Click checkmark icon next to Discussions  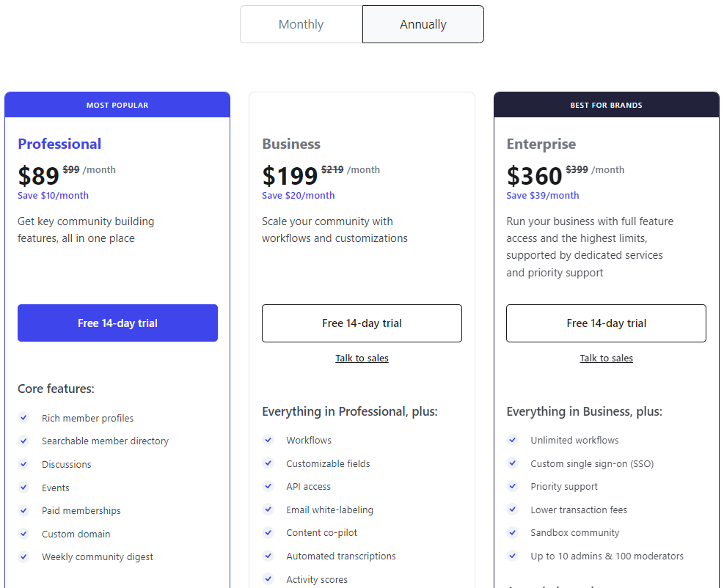23,464
